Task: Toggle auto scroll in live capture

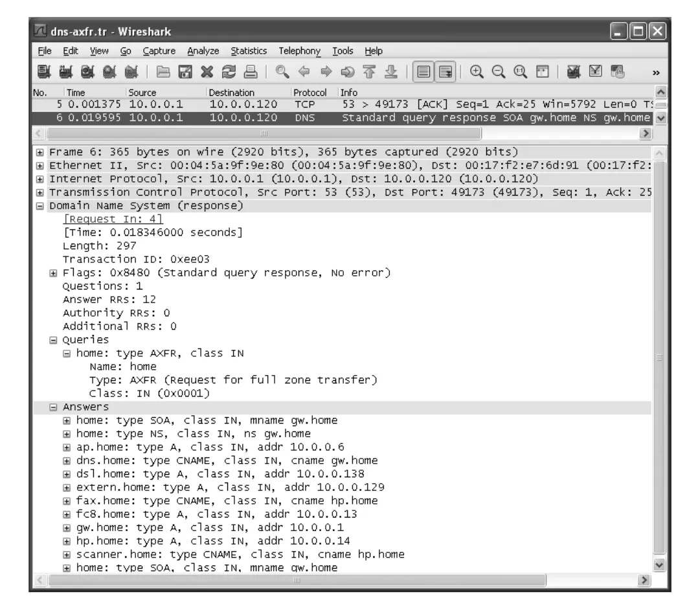Action: [445, 71]
